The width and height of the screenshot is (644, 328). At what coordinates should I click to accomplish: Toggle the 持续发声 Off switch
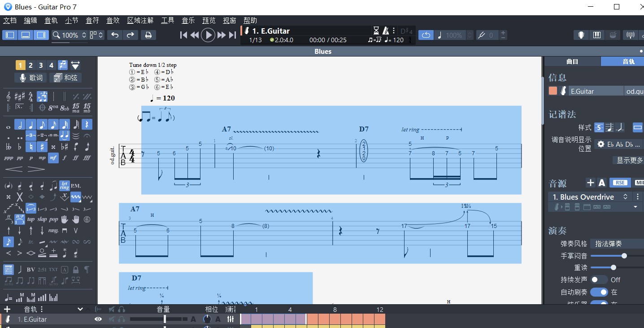[598, 280]
